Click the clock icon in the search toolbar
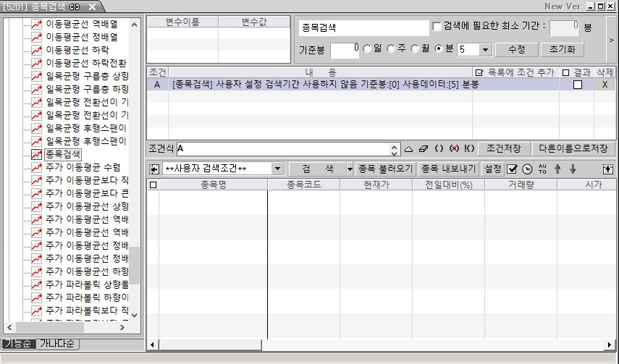The height and width of the screenshot is (364, 619). (x=527, y=169)
